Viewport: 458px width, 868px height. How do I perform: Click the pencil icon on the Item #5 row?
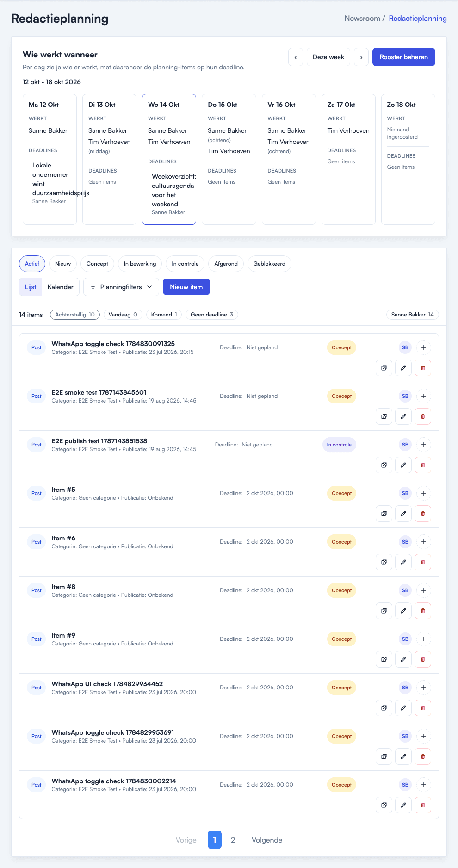pyautogui.click(x=403, y=514)
